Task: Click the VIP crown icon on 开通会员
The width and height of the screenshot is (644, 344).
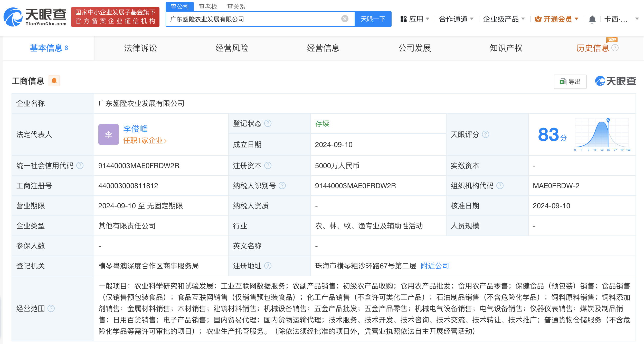Action: [538, 19]
